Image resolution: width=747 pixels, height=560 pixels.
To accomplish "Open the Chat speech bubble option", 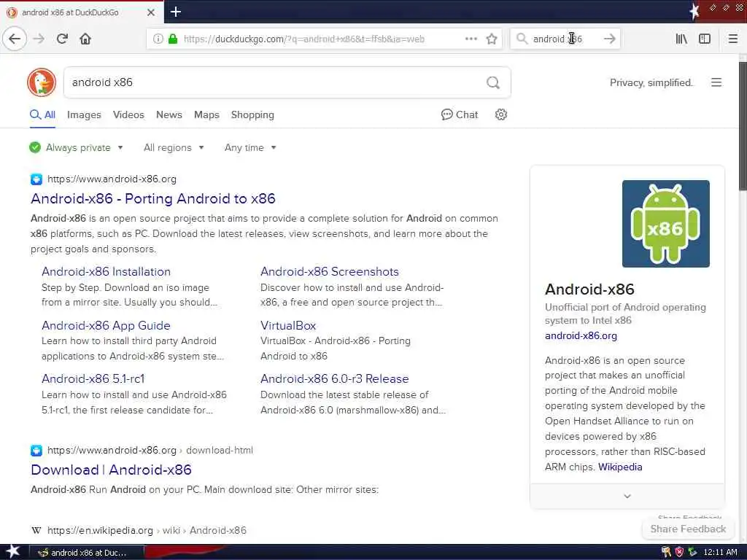I will [x=460, y=114].
